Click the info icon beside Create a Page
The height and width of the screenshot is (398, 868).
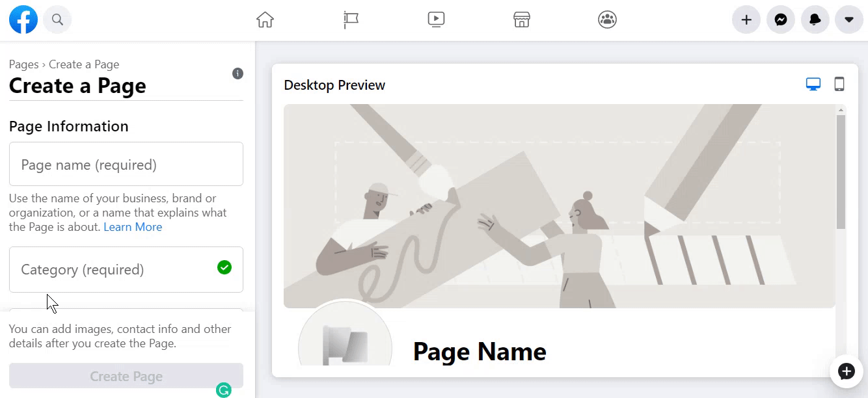pyautogui.click(x=237, y=73)
